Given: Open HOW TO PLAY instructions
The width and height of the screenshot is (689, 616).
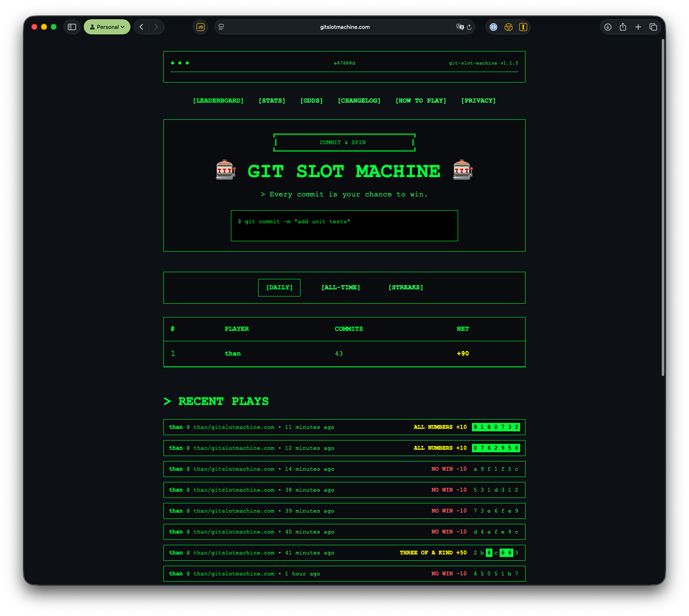Looking at the screenshot, I should point(420,101).
